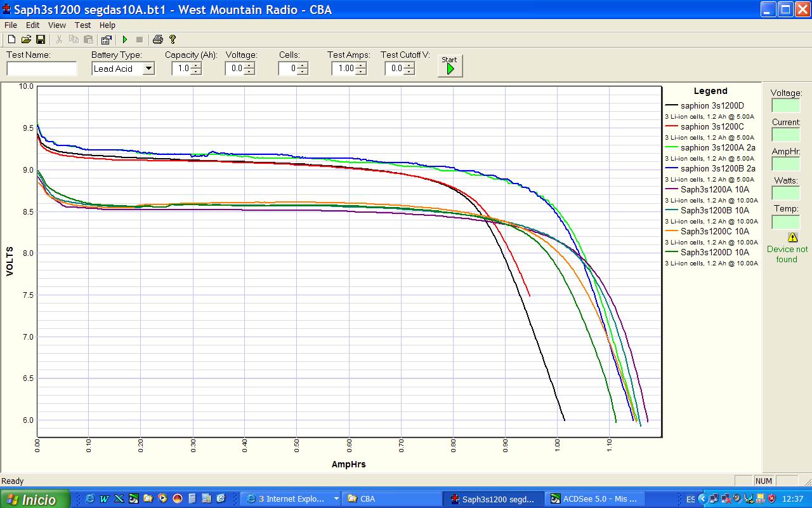This screenshot has width=812, height=508.
Task: Open the Test menu
Action: point(82,25)
